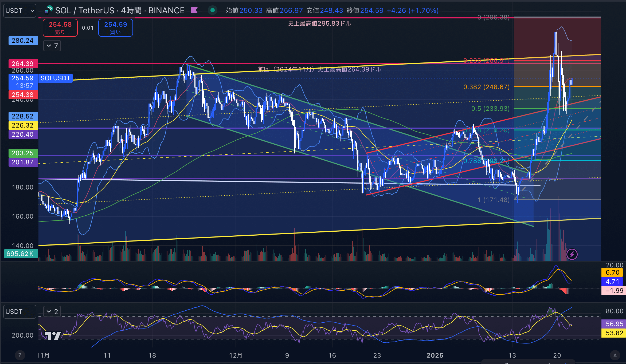The height and width of the screenshot is (364, 626).
Task: Click the SOL / TetherUS symbol title
Action: coord(85,10)
